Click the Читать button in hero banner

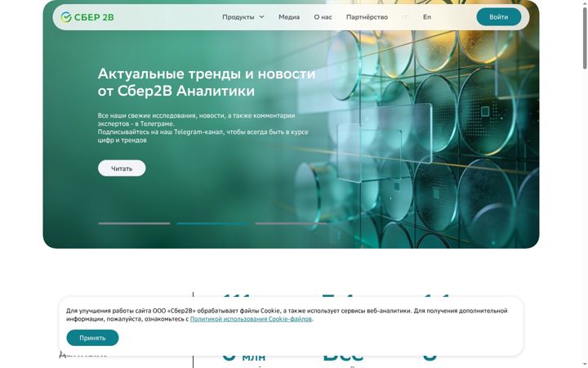(x=122, y=168)
